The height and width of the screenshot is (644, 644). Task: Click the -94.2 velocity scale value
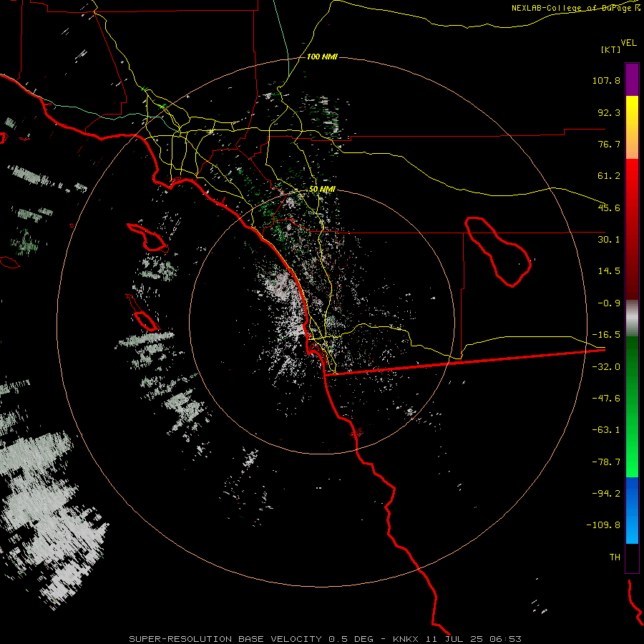606,493
